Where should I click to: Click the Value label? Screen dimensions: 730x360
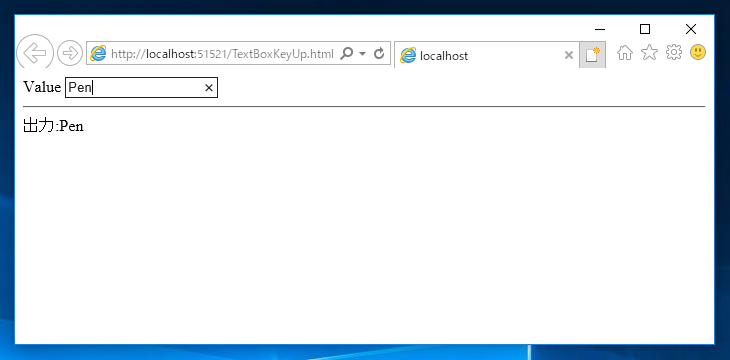[x=42, y=87]
